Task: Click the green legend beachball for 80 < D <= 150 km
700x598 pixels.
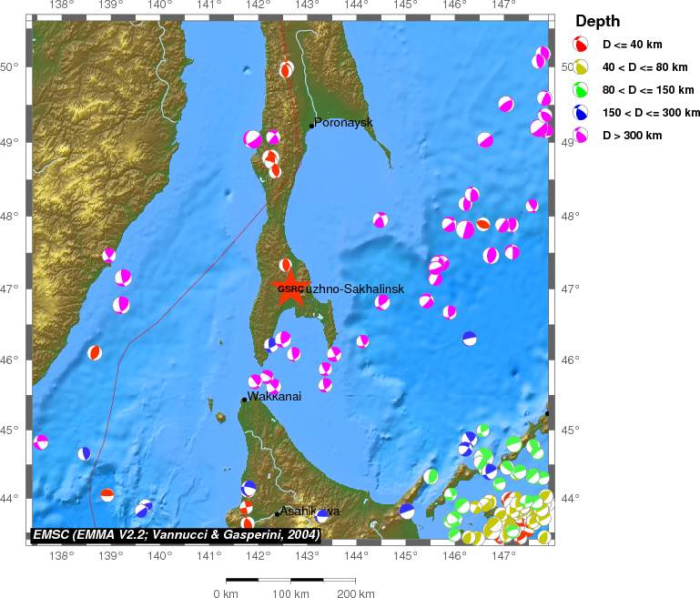Action: tap(580, 90)
